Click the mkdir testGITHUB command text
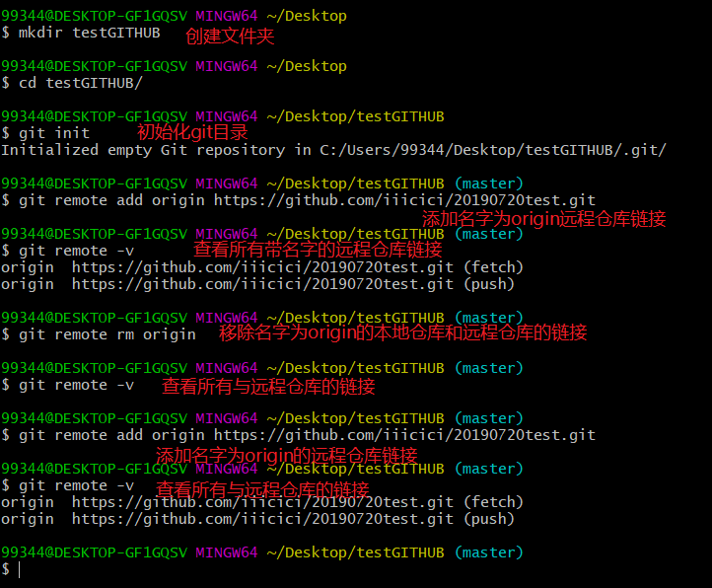Viewport: 712px width, 588px height. click(89, 33)
